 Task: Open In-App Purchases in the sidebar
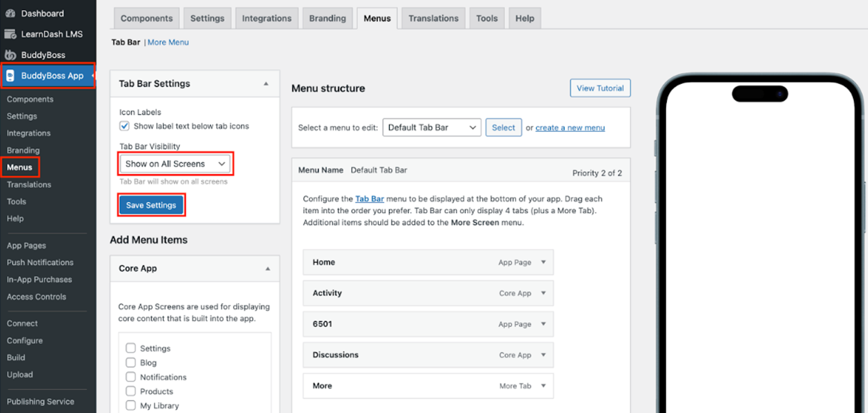click(x=39, y=279)
